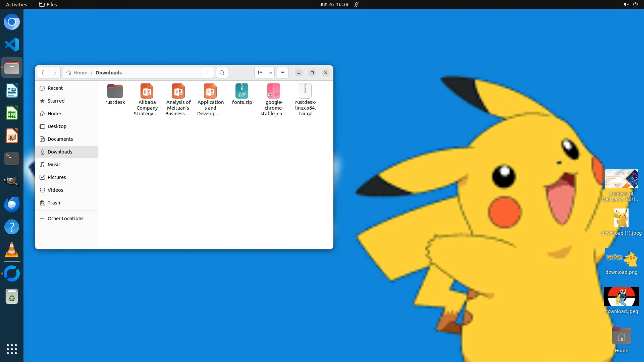Open the hamburger main menu in Files
Screen dimensions: 644x362
point(283,73)
